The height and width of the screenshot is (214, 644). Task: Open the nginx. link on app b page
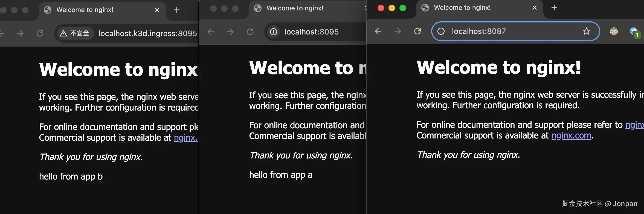pyautogui.click(x=186, y=138)
